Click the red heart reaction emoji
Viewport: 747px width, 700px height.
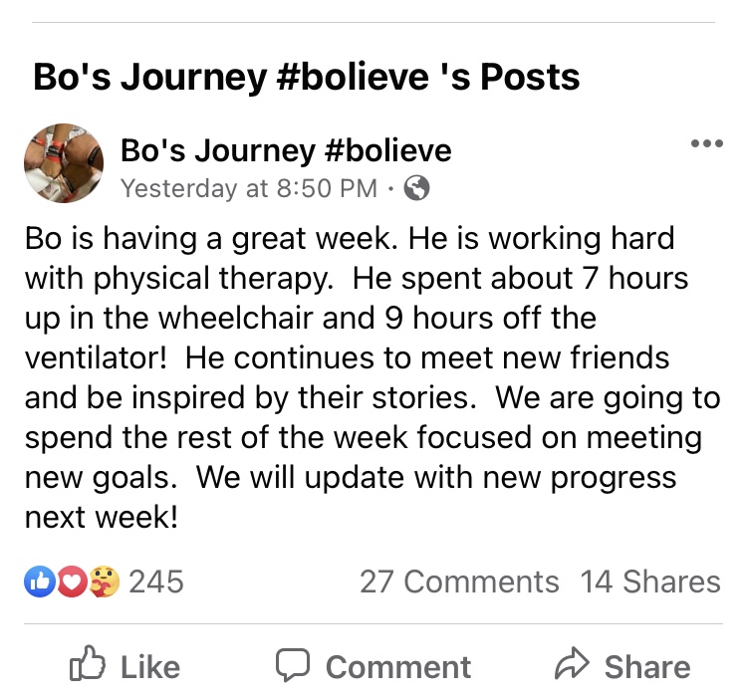click(x=72, y=582)
